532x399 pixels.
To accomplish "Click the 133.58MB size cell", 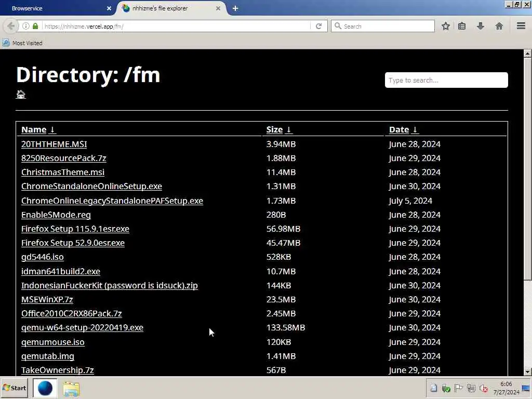I will pyautogui.click(x=286, y=328).
